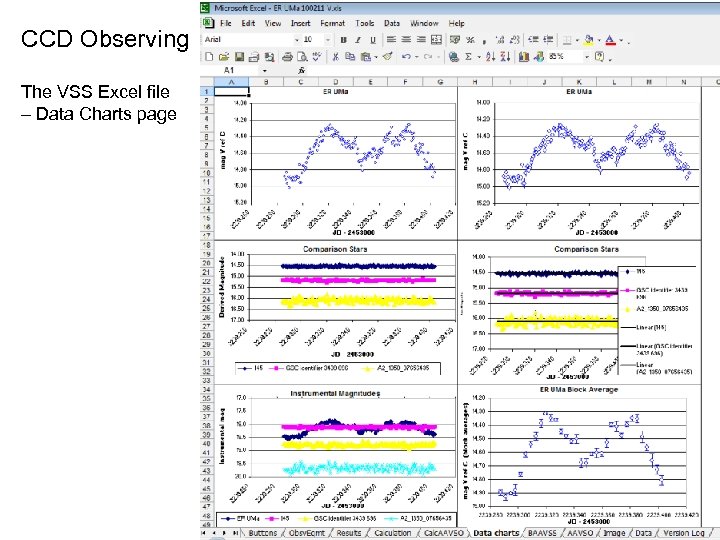Open the zoom percentage dropdown
This screenshot has width=720, height=540.
pyautogui.click(x=586, y=56)
